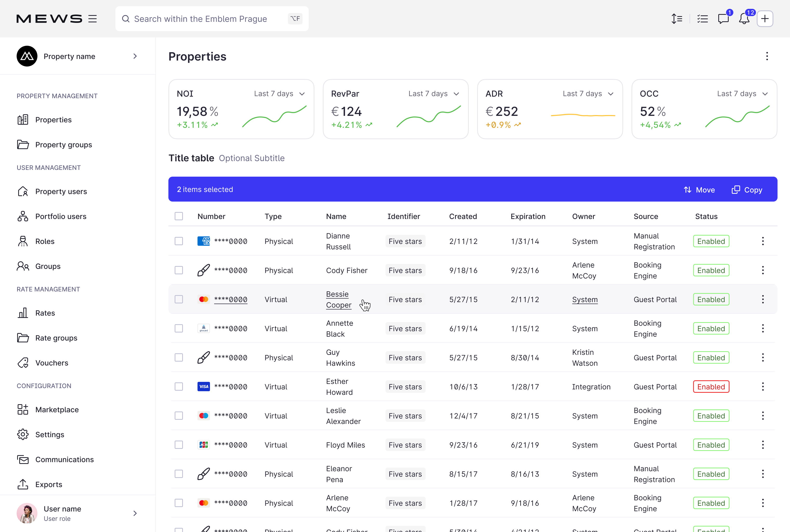Check the Annette Black row checkbox
The height and width of the screenshot is (532, 790).
click(179, 328)
